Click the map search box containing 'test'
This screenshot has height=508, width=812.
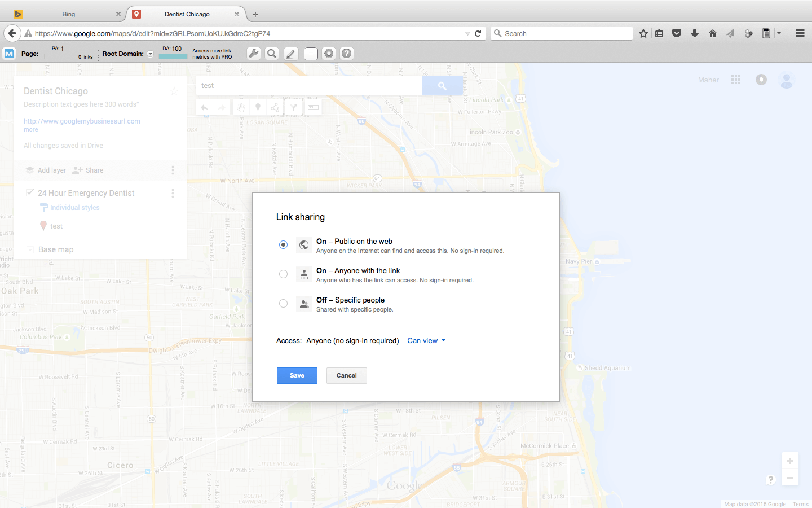(x=309, y=86)
